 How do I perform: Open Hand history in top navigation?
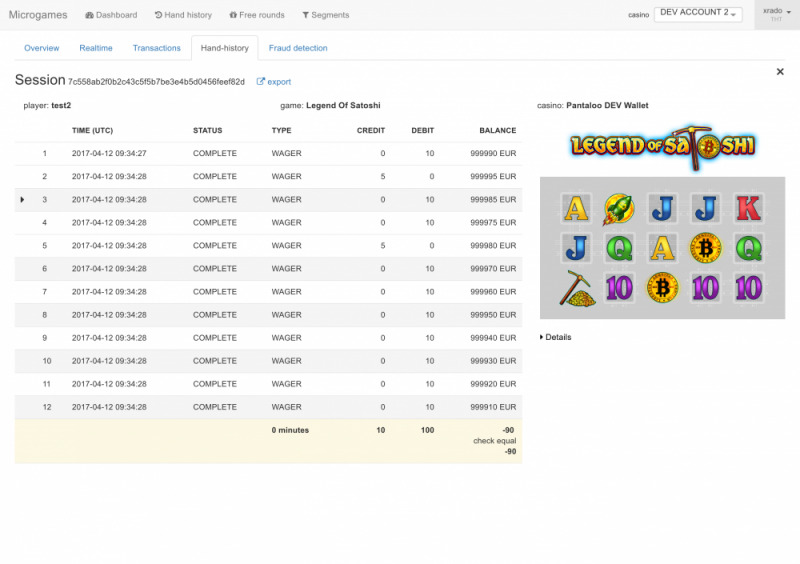click(183, 15)
